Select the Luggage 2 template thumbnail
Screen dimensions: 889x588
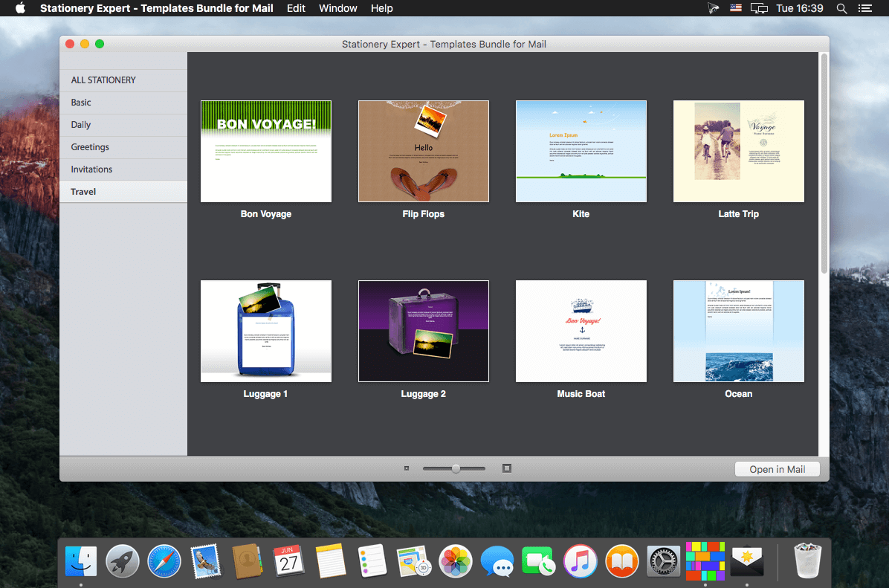tap(424, 331)
